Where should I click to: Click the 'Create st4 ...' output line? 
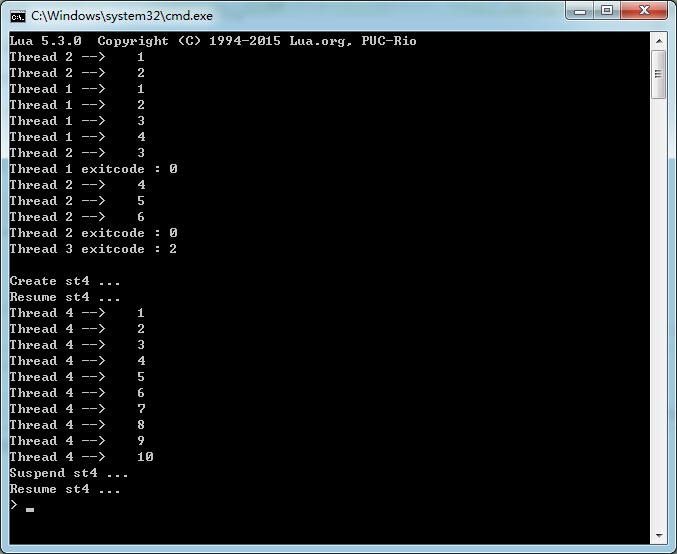click(x=65, y=281)
